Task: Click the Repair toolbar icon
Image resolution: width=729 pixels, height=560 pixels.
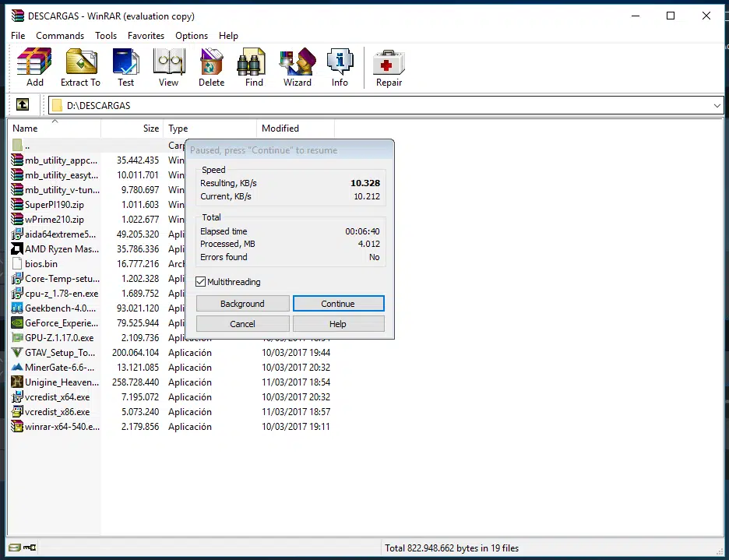Action: (389, 62)
